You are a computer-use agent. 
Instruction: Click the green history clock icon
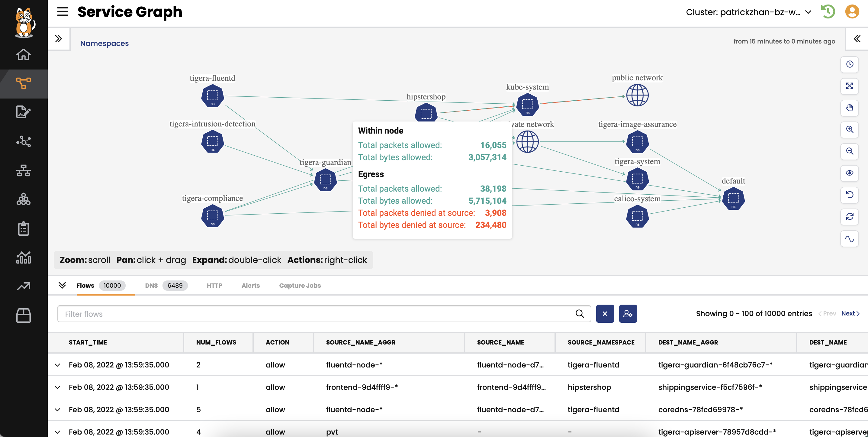828,12
